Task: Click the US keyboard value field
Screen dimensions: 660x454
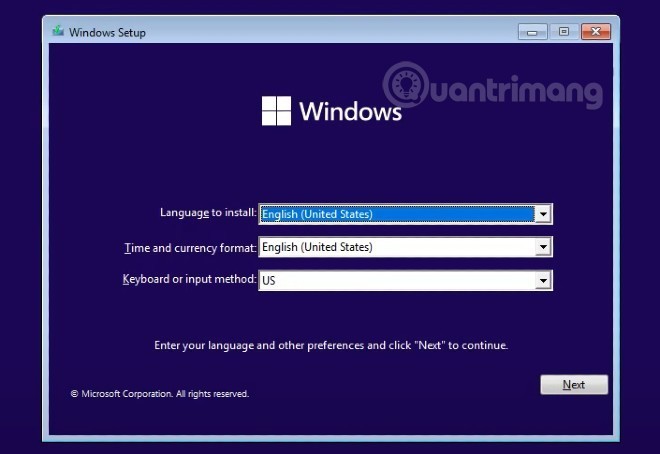Action: (396, 281)
